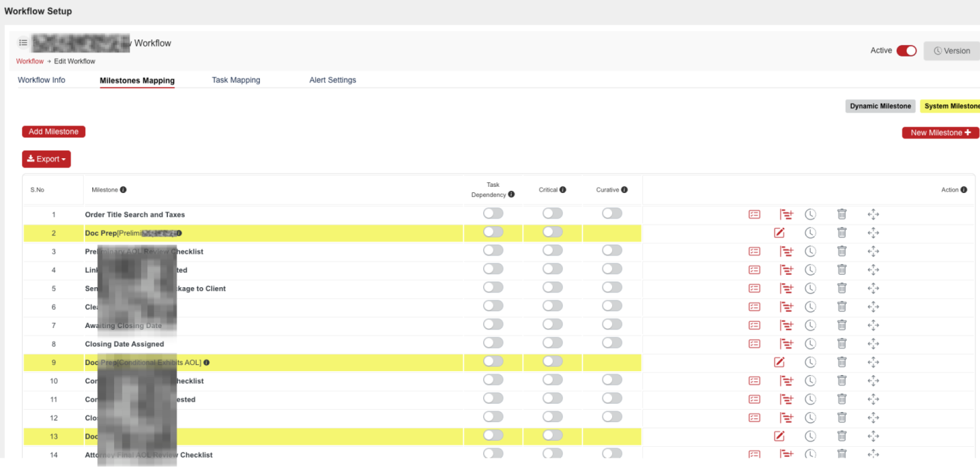Click the Add Milestone button
This screenshot has width=980, height=472.
[x=53, y=132]
